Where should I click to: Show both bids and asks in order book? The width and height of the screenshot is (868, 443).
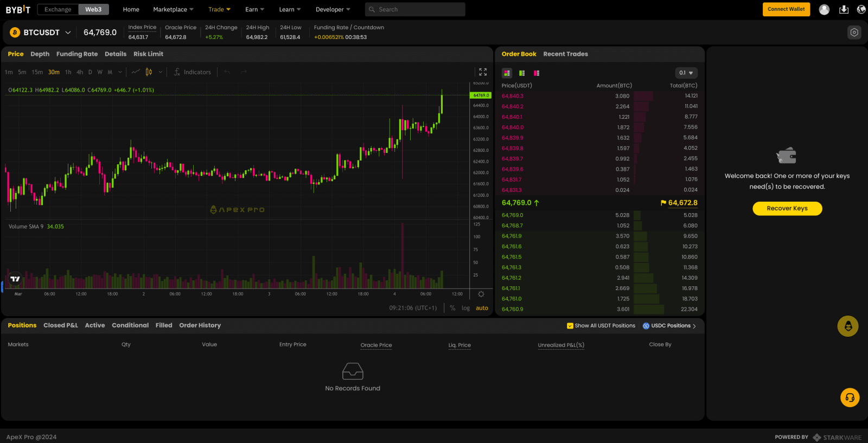click(507, 73)
